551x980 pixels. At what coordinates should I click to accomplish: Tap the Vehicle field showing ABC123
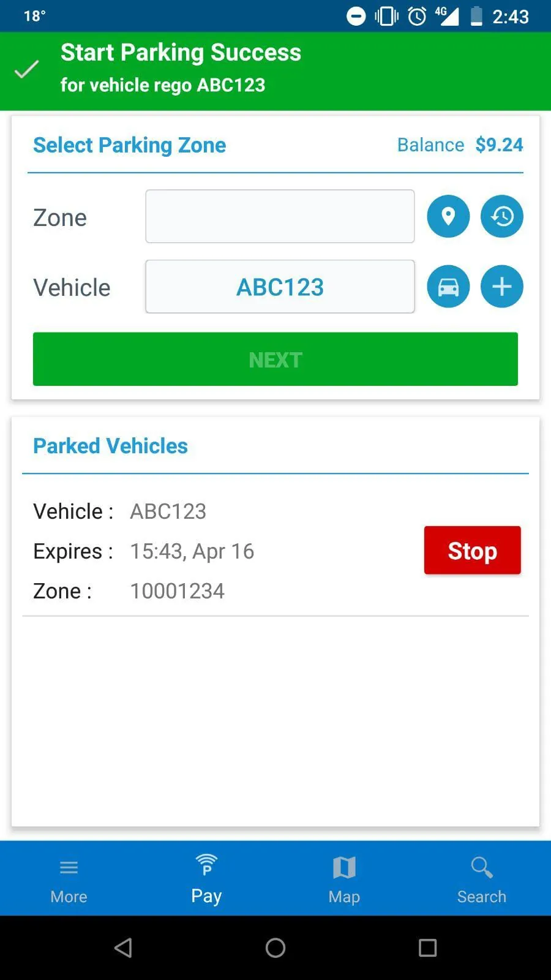[280, 287]
